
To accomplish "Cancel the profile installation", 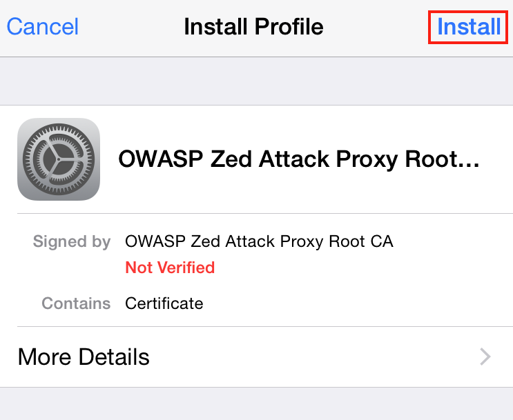I will (43, 27).
